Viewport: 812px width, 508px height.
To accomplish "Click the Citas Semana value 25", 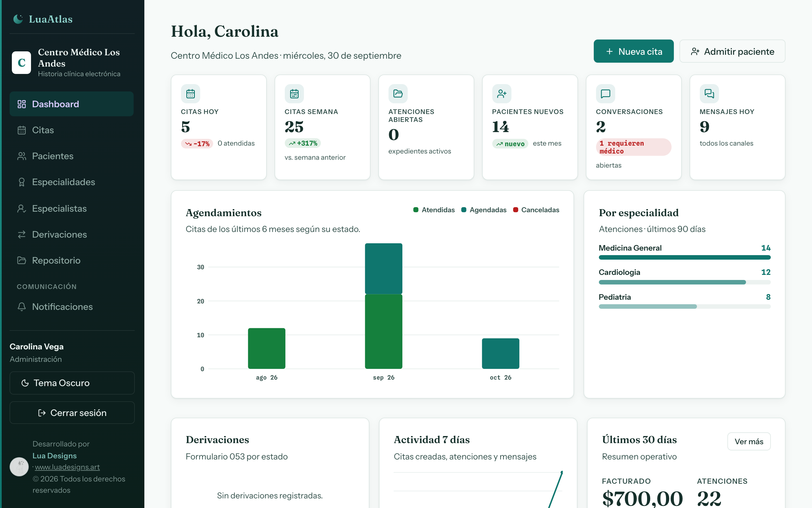I will 294,127.
